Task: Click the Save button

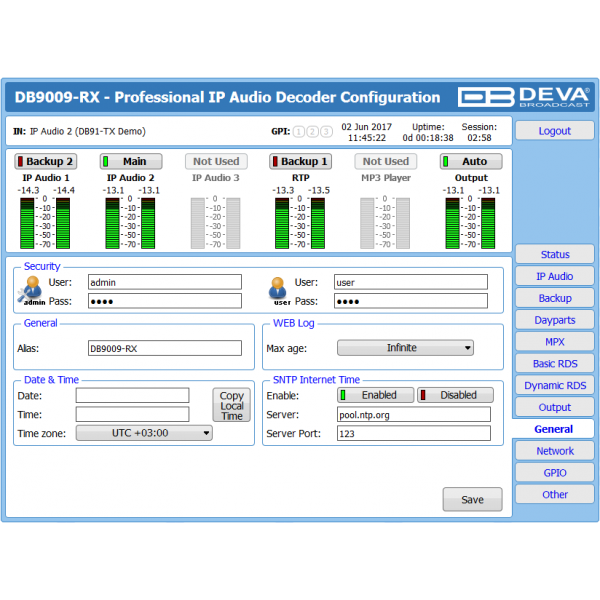Action: pyautogui.click(x=473, y=499)
